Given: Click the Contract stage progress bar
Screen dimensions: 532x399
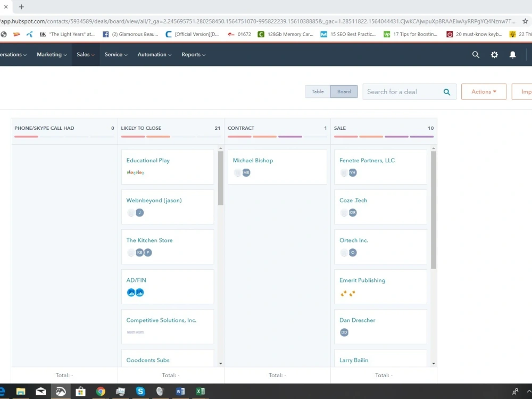Looking at the screenshot, I should click(277, 137).
